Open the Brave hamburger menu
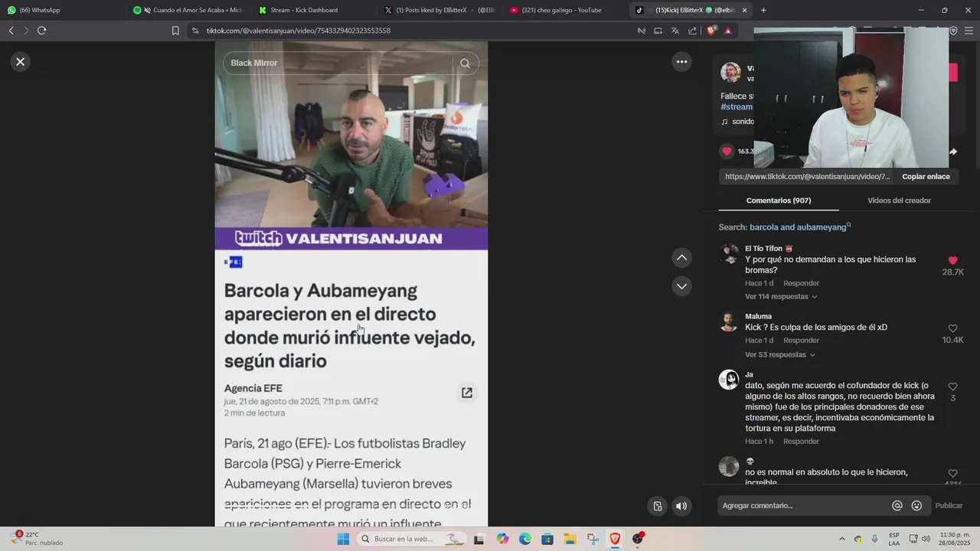980x551 pixels. click(x=969, y=31)
